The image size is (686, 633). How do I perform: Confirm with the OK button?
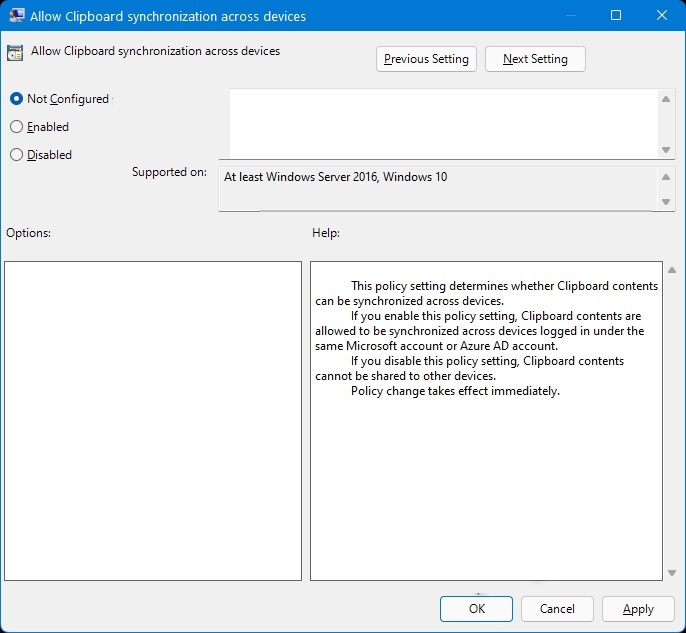tap(476, 609)
